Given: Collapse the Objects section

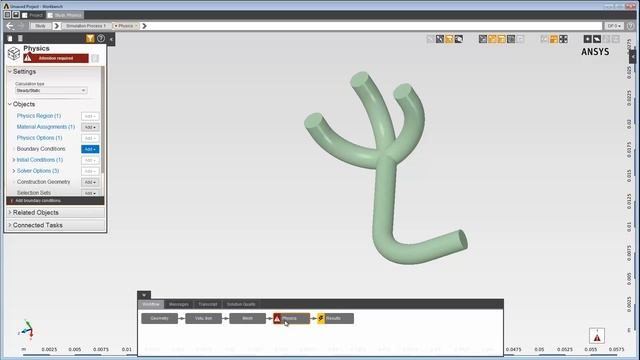Looking at the screenshot, I should [10, 104].
